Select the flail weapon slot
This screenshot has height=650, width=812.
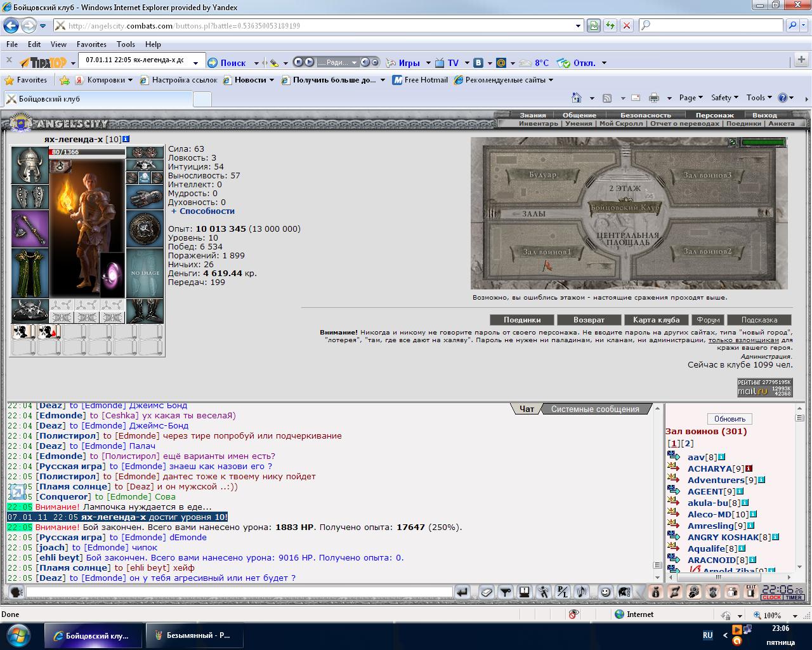point(30,229)
